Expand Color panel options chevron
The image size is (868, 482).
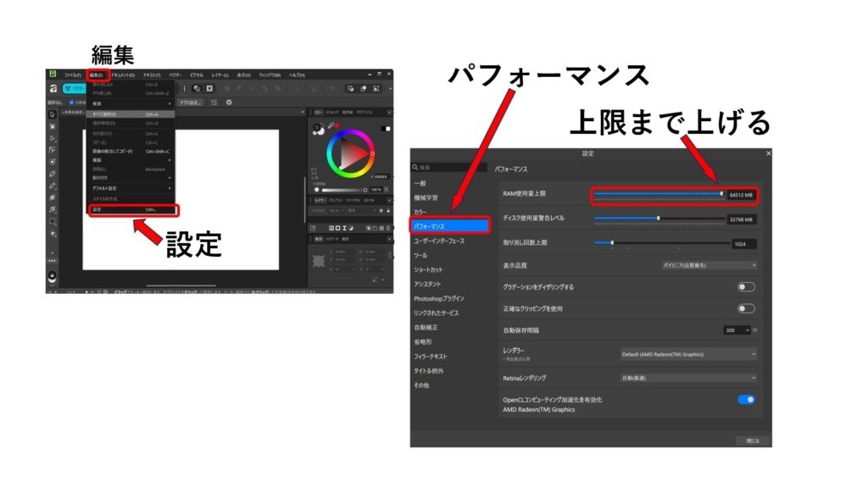389,113
